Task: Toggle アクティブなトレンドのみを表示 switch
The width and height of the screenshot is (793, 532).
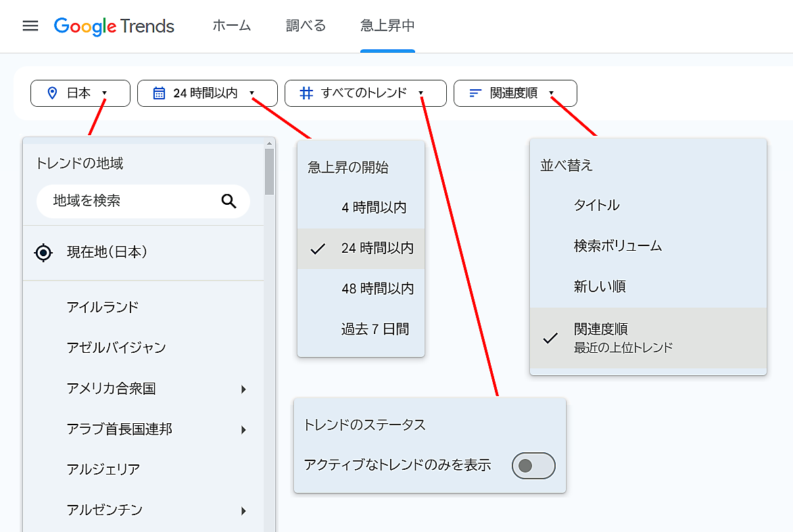Action: pos(533,466)
